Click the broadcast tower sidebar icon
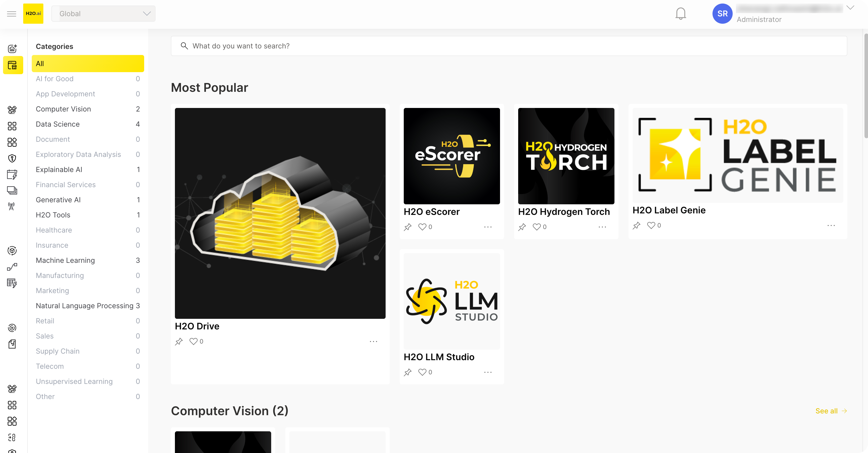Screen dimensions: 868x453 click(x=11, y=206)
